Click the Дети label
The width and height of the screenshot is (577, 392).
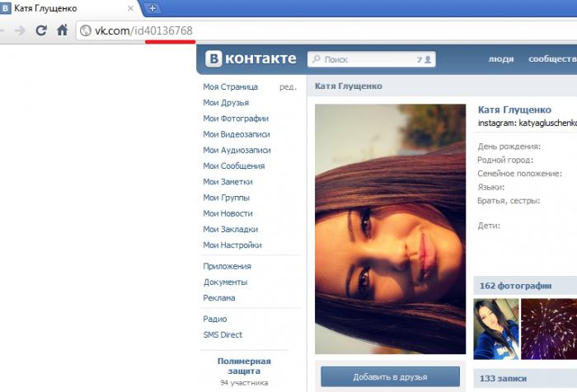[489, 226]
